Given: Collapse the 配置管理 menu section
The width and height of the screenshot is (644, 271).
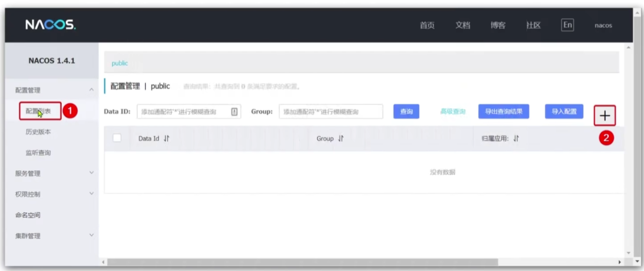Looking at the screenshot, I should tap(91, 90).
